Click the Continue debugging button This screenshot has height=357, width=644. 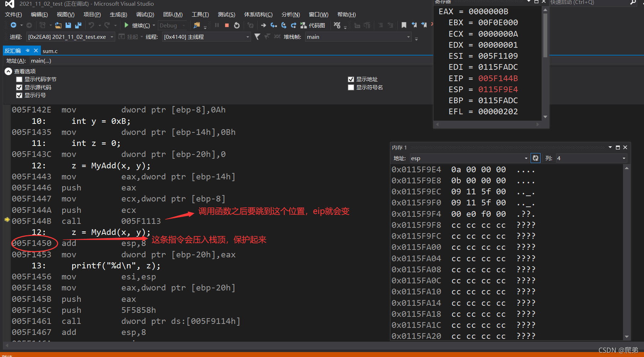pyautogui.click(x=137, y=25)
